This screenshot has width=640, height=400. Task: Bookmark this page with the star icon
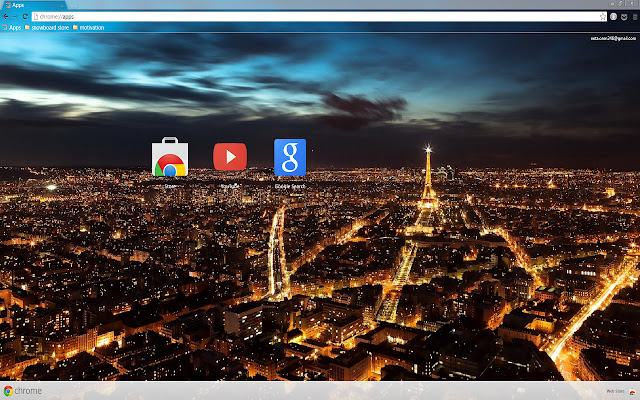602,17
